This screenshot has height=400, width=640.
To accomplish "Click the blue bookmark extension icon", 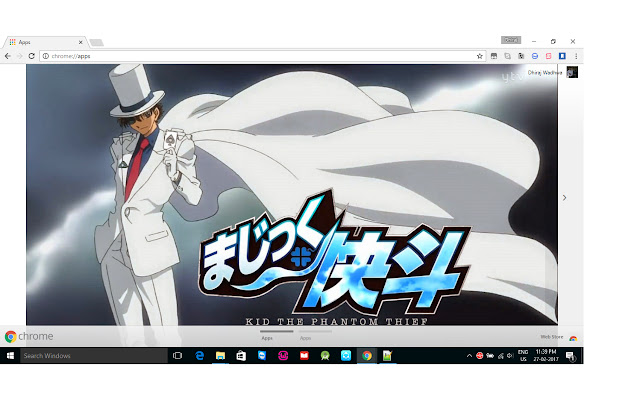I will click(562, 56).
